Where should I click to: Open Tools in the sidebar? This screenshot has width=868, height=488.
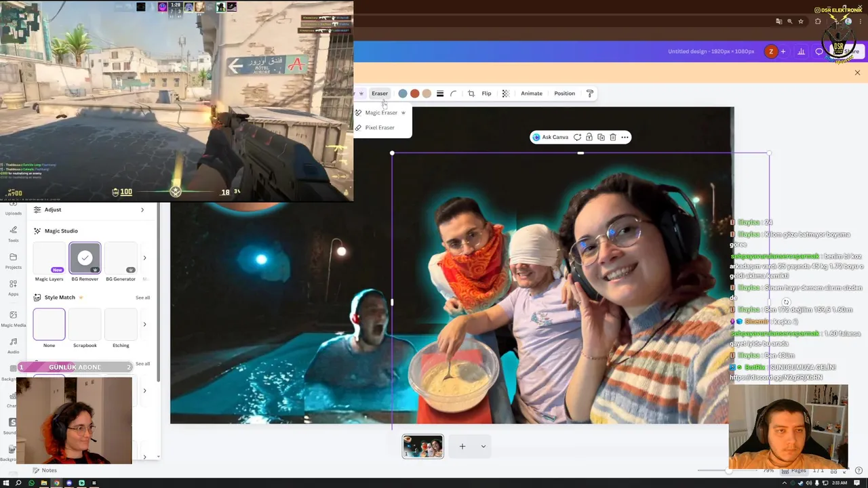pyautogui.click(x=13, y=235)
